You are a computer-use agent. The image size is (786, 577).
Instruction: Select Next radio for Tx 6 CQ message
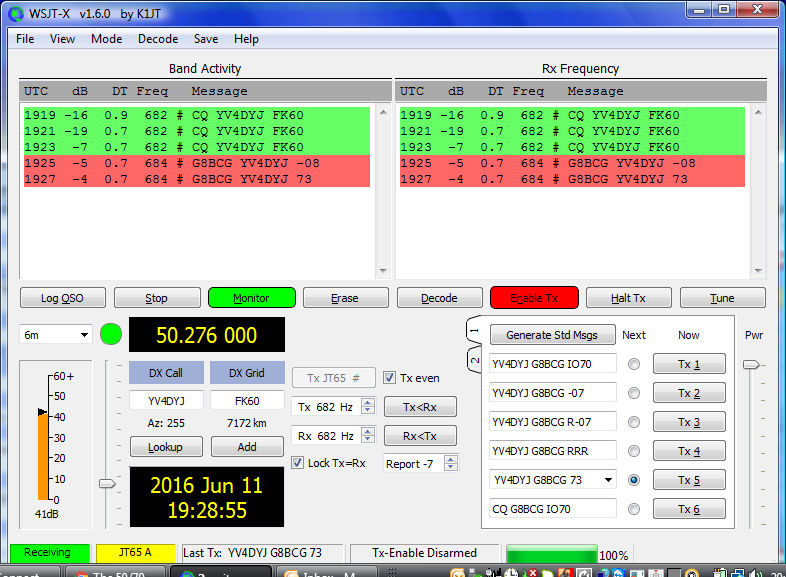coord(634,509)
